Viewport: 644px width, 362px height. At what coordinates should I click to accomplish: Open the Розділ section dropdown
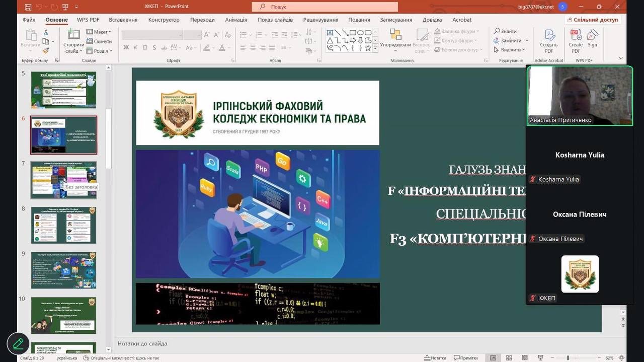99,51
